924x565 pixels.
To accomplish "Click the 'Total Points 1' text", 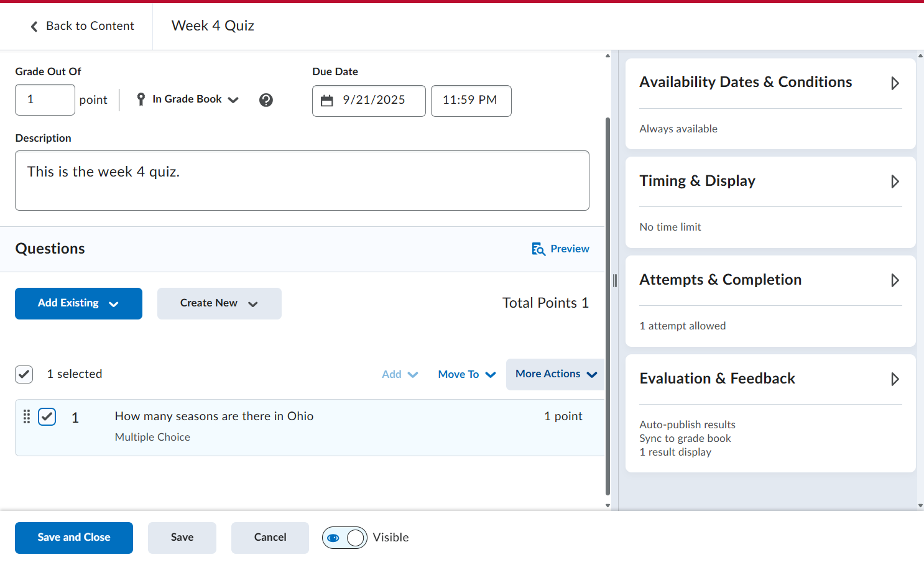I will [545, 303].
